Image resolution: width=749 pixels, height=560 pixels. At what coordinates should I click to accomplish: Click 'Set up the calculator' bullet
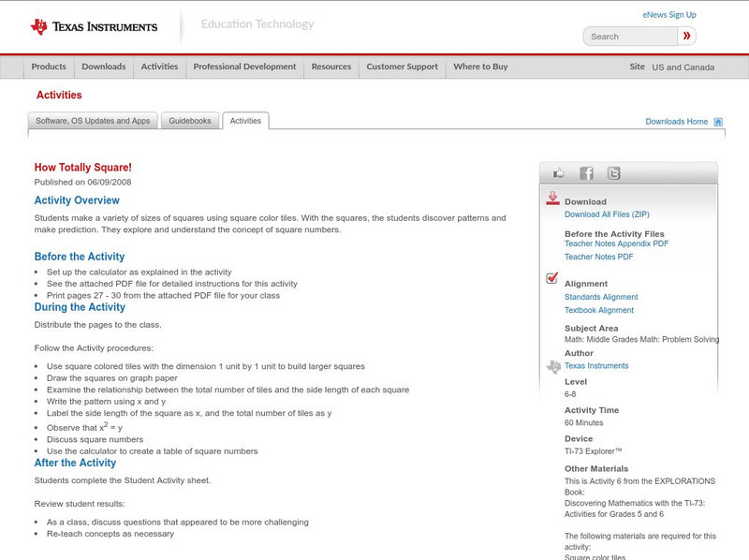[139, 273]
